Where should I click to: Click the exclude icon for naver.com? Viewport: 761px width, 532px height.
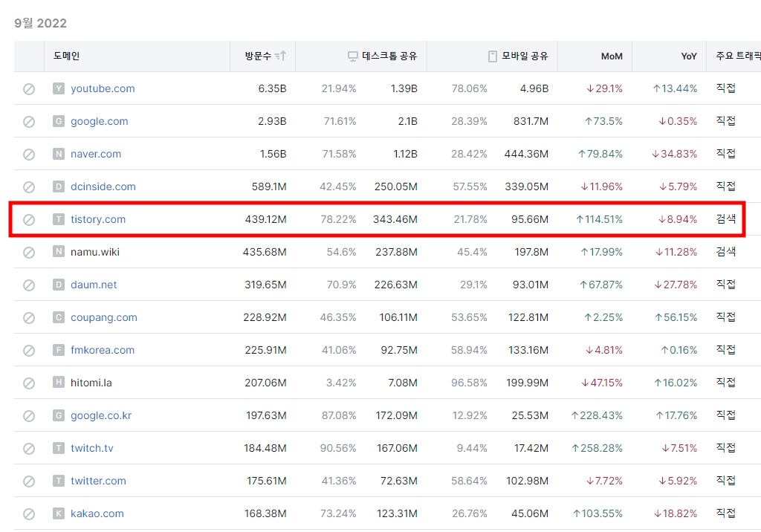coord(29,155)
